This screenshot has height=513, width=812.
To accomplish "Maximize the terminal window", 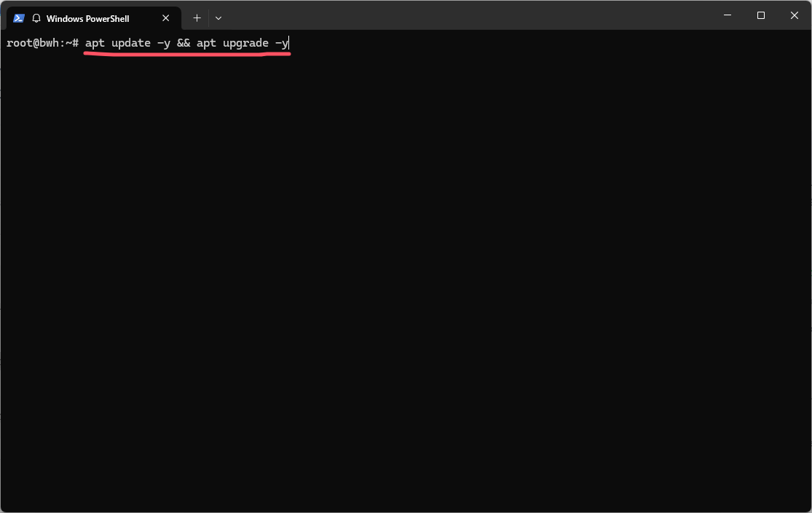I will pos(761,15).
